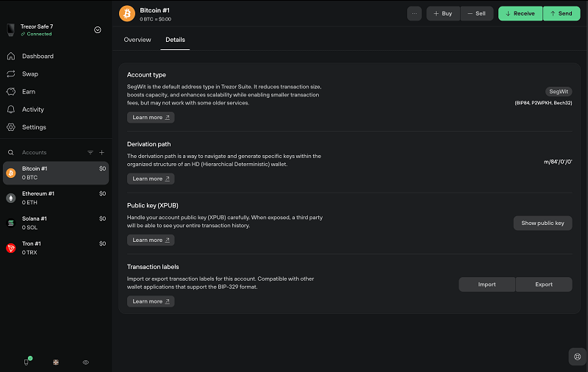Click the Settings gear icon
The image size is (588, 372).
[11, 127]
